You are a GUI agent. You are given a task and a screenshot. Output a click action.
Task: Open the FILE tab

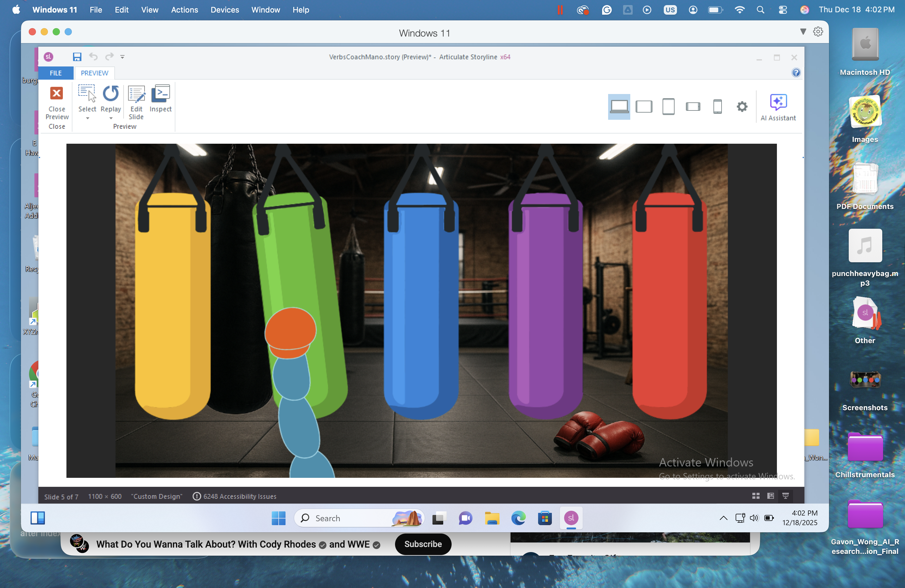[56, 73]
